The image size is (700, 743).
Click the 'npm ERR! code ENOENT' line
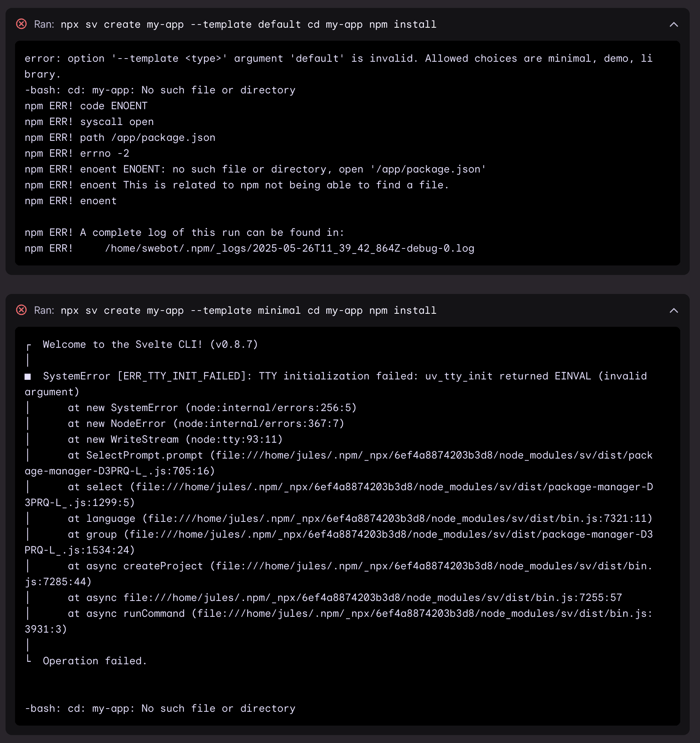86,106
